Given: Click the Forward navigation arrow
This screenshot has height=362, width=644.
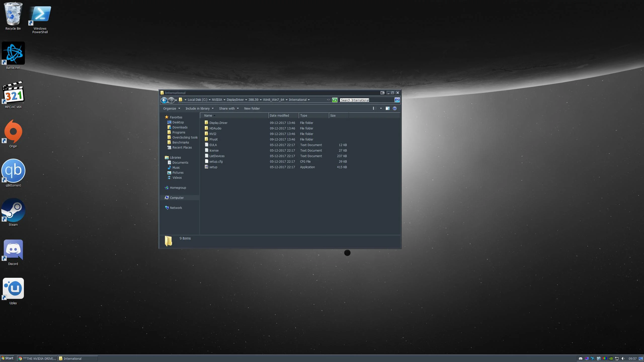Looking at the screenshot, I should pos(171,100).
